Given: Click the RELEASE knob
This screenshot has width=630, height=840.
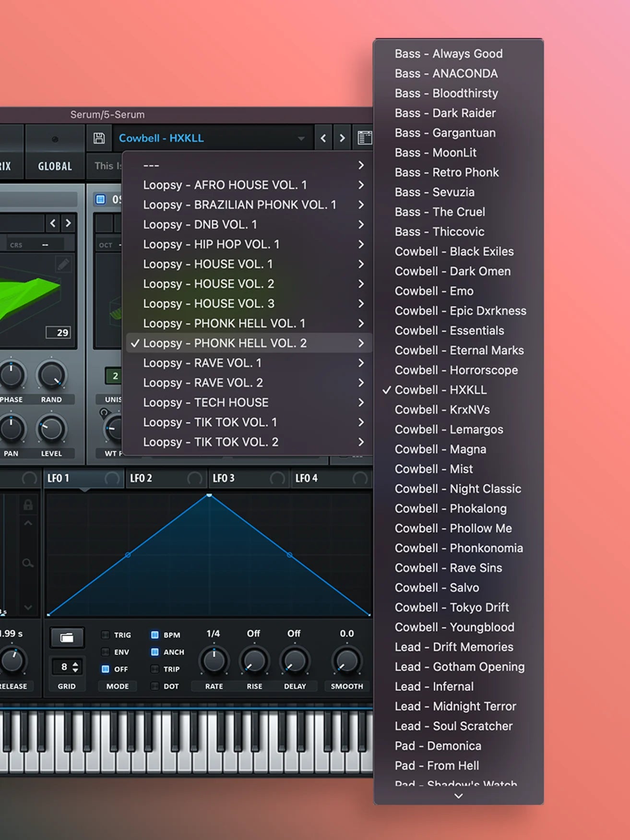Looking at the screenshot, I should point(12,661).
